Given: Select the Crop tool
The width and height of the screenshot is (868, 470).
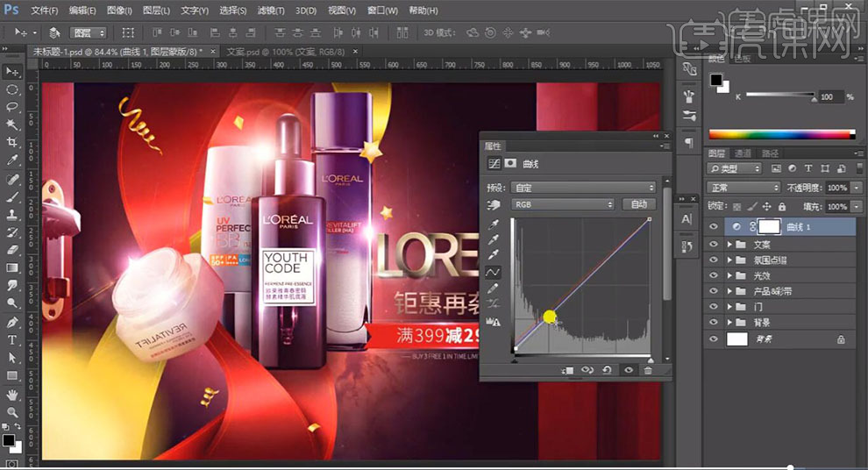Looking at the screenshot, I should 11,142.
